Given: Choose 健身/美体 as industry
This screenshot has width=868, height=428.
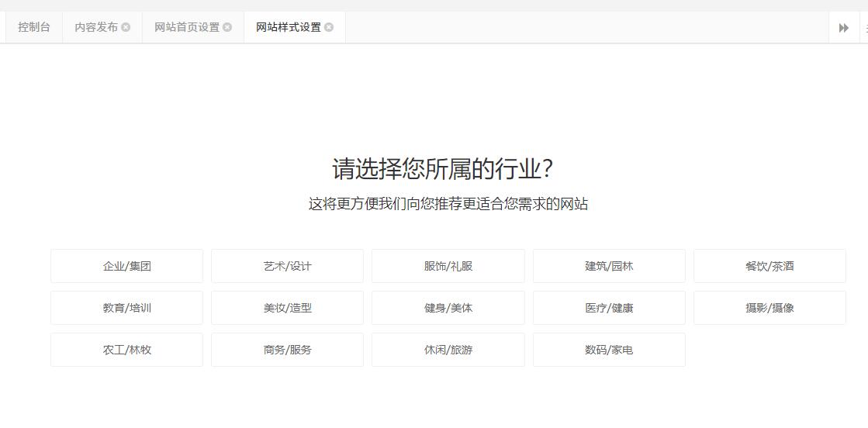Looking at the screenshot, I should 448,308.
